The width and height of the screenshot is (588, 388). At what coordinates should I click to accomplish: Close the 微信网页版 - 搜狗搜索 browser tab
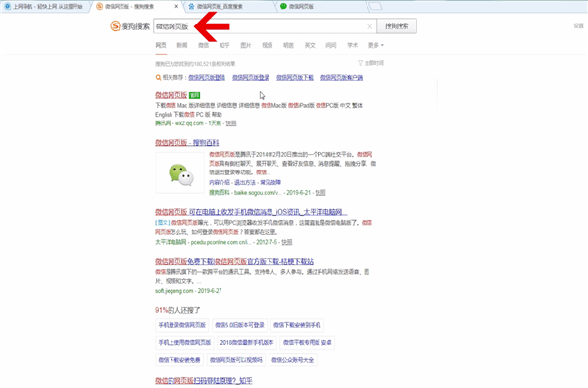176,7
